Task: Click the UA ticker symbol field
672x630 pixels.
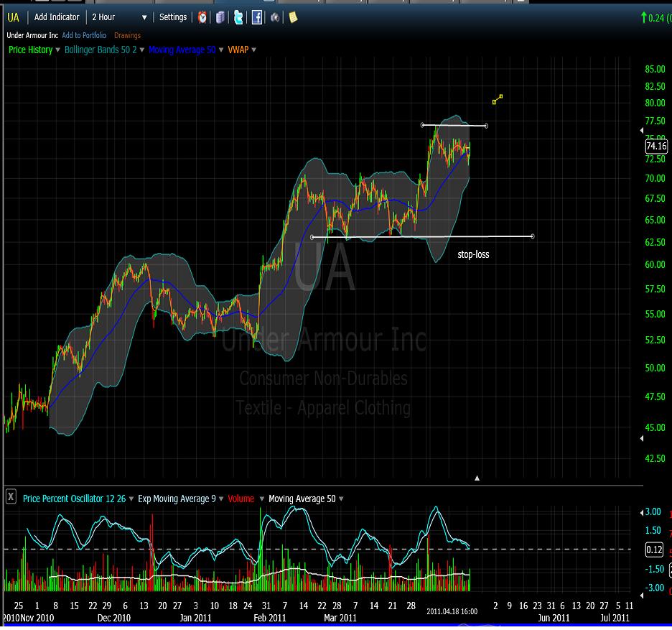Action: point(14,17)
